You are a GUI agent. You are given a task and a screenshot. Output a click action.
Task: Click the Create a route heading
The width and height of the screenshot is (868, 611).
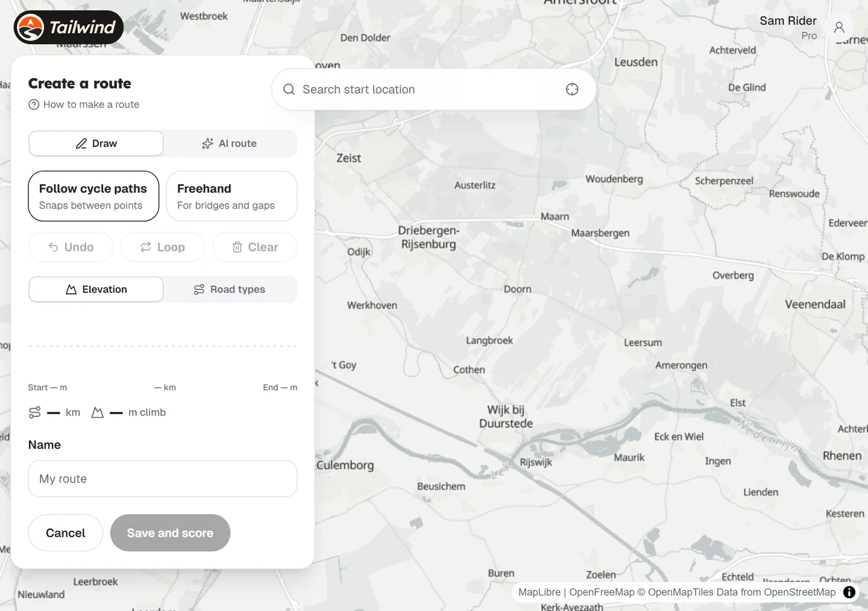pyautogui.click(x=80, y=83)
